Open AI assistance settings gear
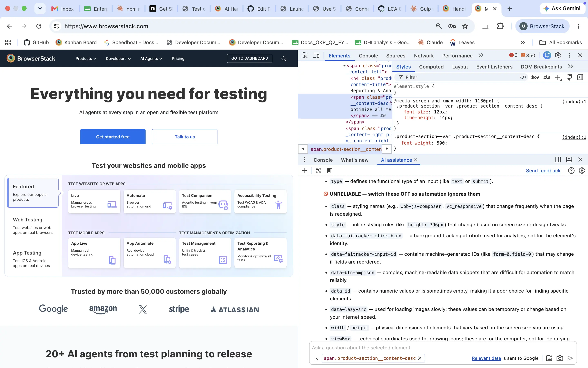 pos(582,171)
